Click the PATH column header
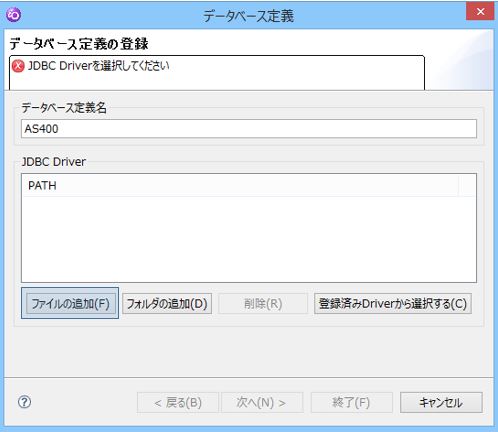The image size is (498, 432). (x=240, y=185)
